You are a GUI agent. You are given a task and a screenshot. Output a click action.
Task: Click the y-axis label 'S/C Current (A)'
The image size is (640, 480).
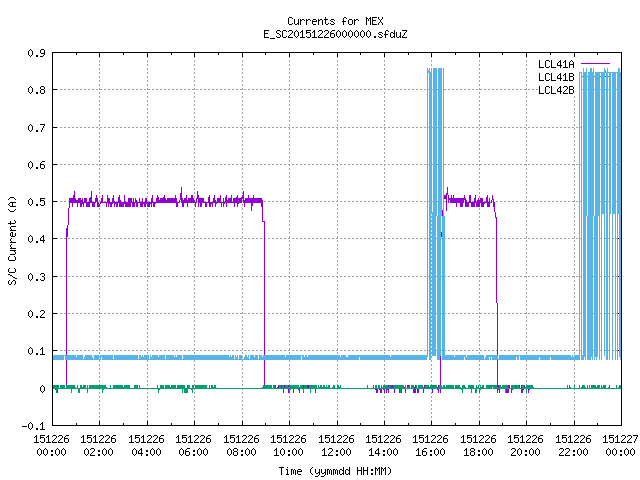pos(12,241)
